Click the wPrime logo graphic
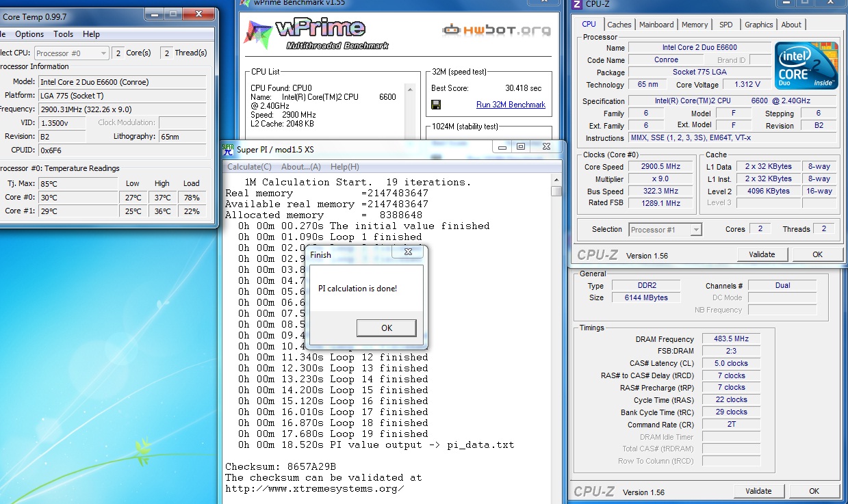This screenshot has height=504, width=848. pos(316,34)
